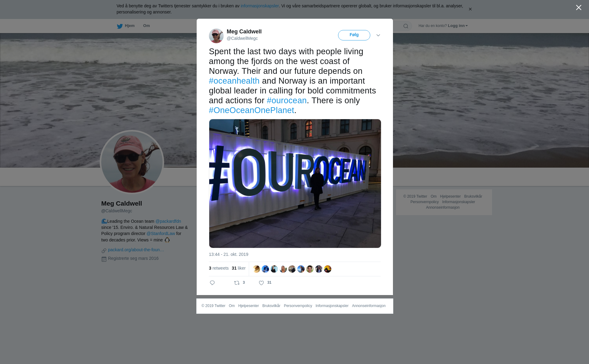Click Meg Caldwell's small avatar in the tweet
589x364 pixels.
click(x=216, y=36)
